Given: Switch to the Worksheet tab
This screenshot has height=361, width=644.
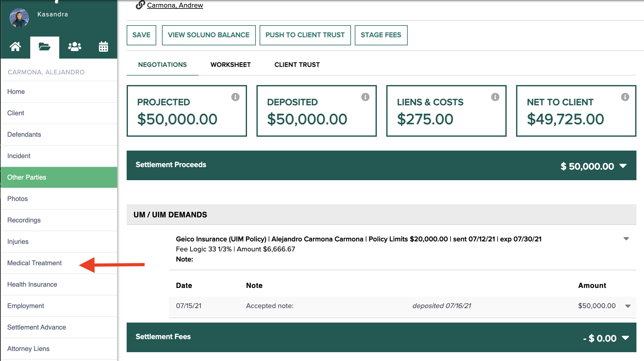Looking at the screenshot, I should [x=230, y=65].
